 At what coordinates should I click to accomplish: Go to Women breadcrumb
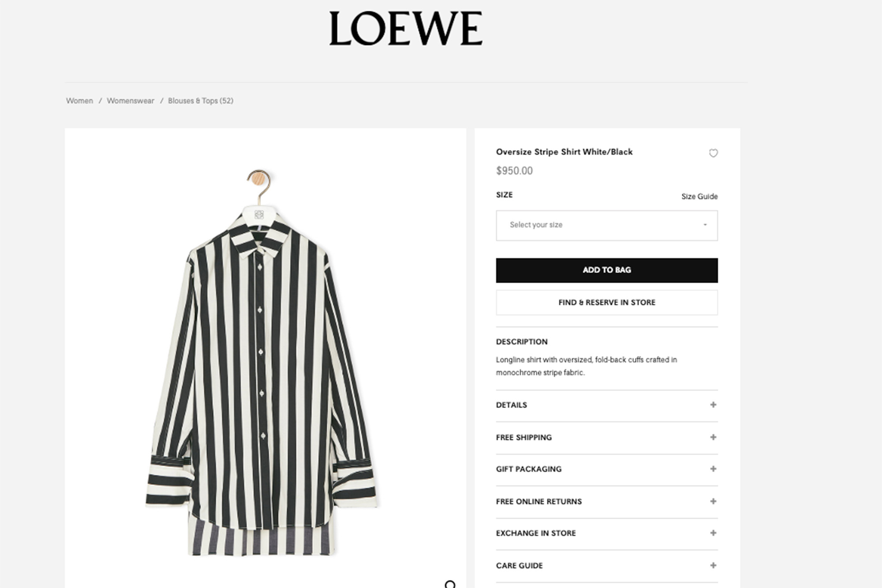pyautogui.click(x=79, y=101)
